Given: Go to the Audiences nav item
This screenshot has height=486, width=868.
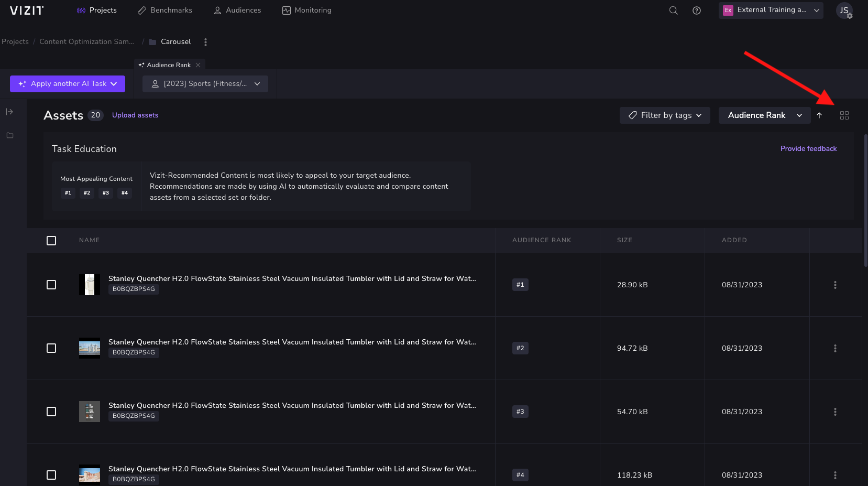Looking at the screenshot, I should pyautogui.click(x=237, y=10).
